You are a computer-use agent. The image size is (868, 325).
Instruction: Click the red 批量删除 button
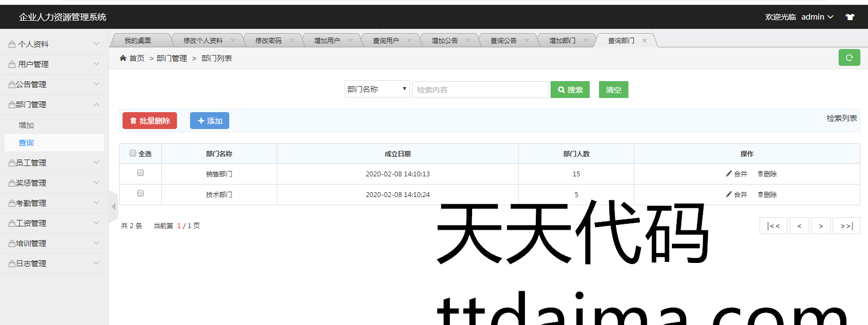150,121
